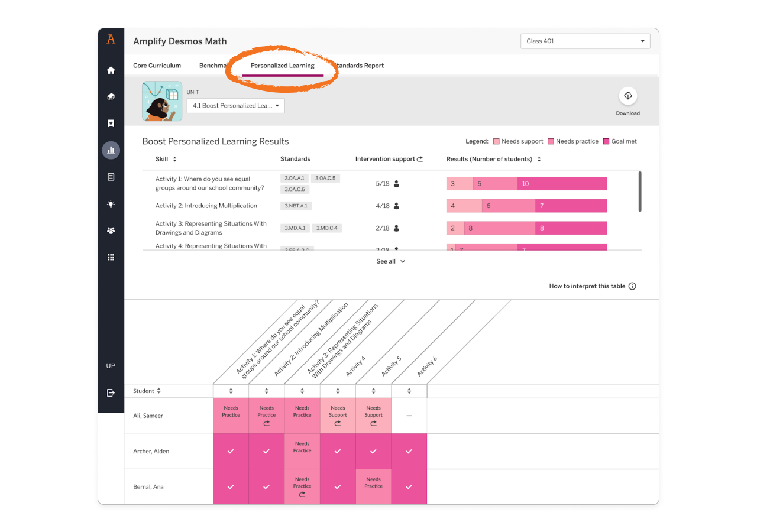The image size is (757, 532).
Task: Click the 3.NBT.A.1 standard tag
Action: click(x=296, y=206)
